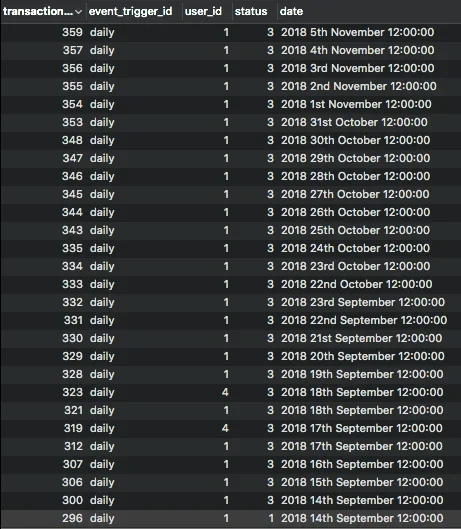Select the row with transaction 359
Screen dimensions: 461x529
coord(230,32)
